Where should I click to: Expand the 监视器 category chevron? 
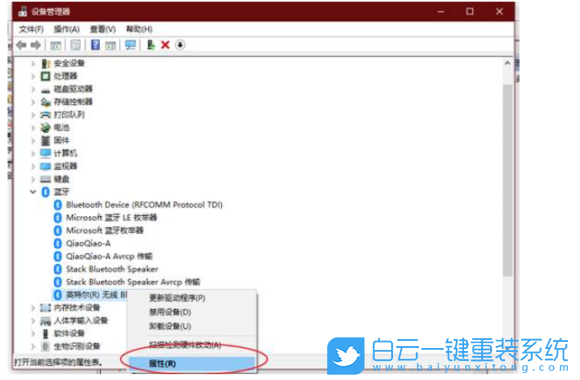pos(33,167)
